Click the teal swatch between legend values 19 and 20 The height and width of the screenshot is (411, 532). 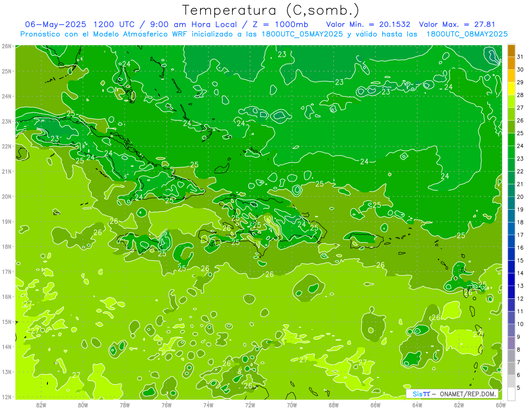[x=511, y=203]
